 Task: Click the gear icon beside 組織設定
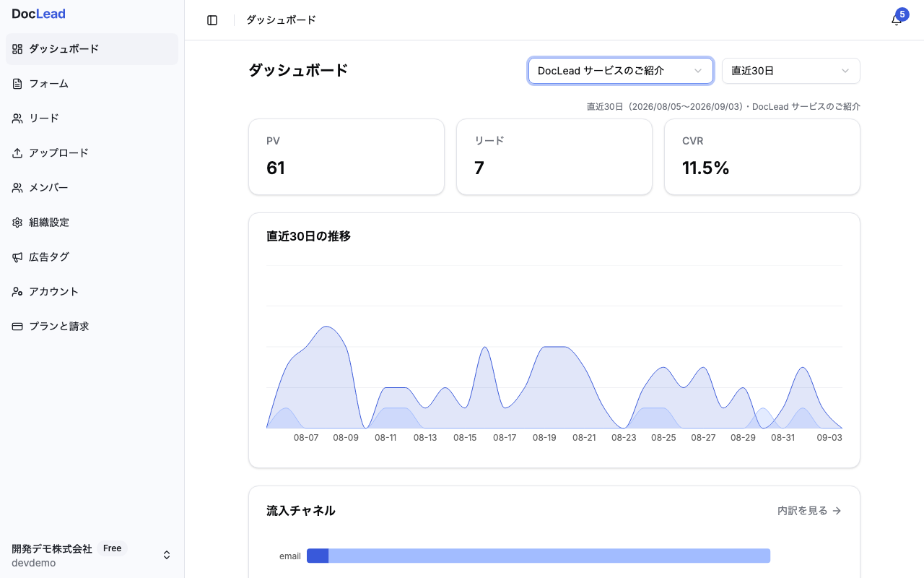pos(17,223)
